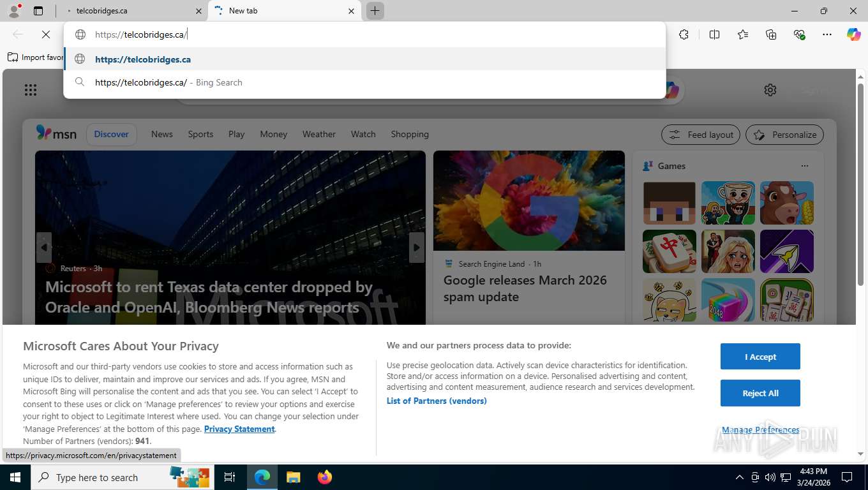Launch the red Mahjong tile game
This screenshot has width=868, height=490.
(670, 251)
